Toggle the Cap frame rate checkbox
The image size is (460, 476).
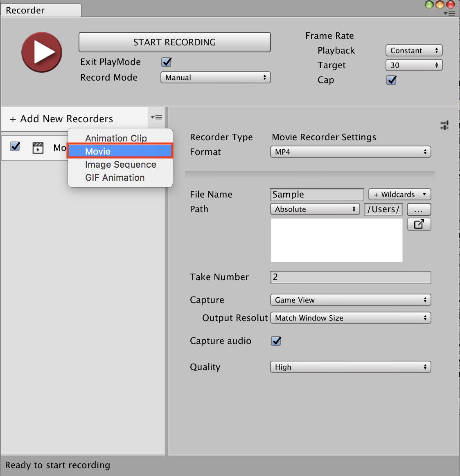pos(392,80)
